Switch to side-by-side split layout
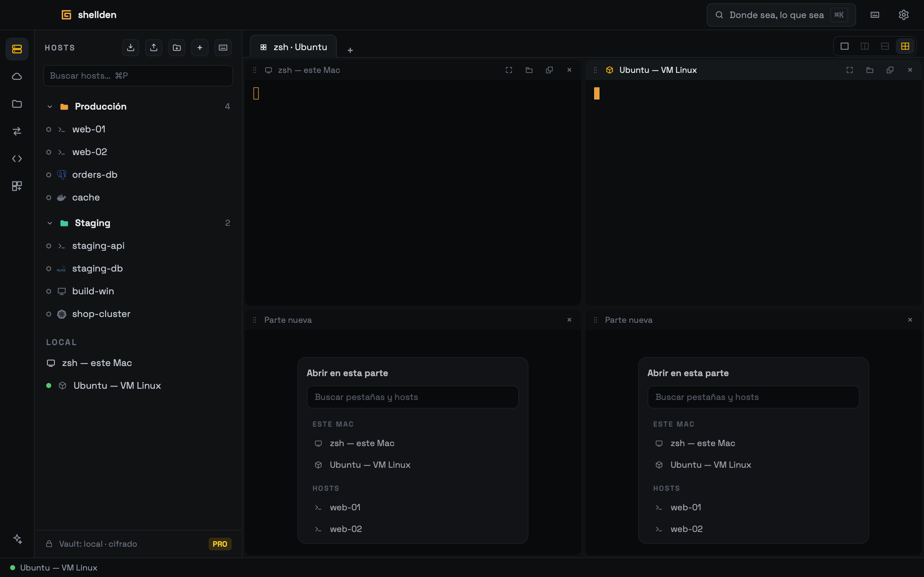Viewport: 924px width, 577px height. tap(865, 46)
